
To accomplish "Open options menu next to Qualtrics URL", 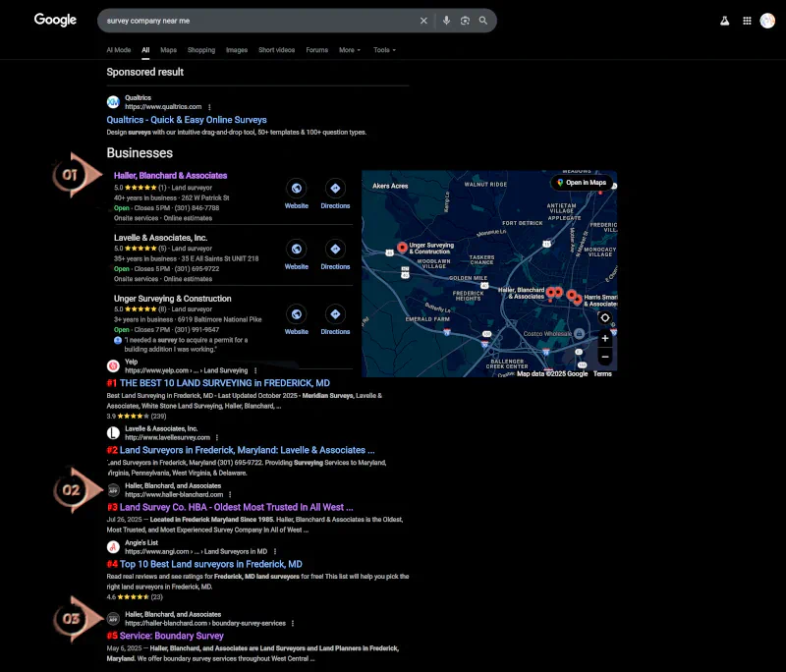I will point(209,107).
